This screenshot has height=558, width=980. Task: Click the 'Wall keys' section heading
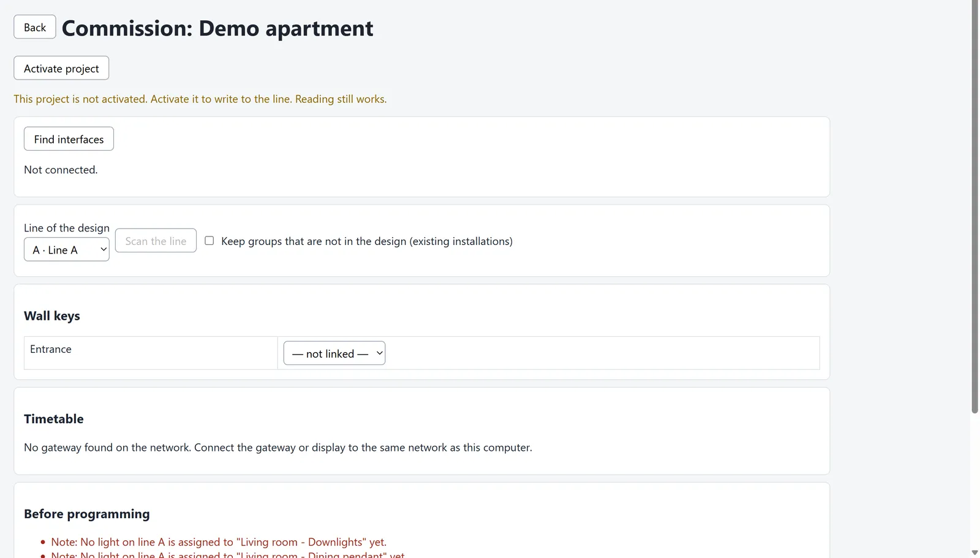(x=52, y=316)
